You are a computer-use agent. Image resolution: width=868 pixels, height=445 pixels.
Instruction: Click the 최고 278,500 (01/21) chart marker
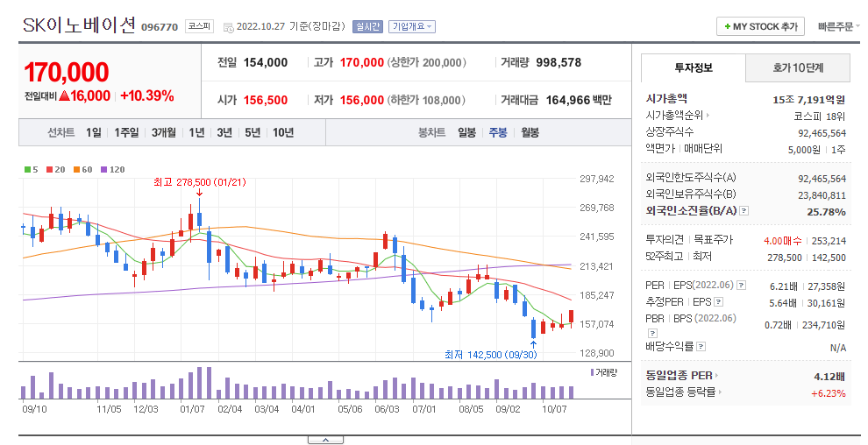click(199, 182)
